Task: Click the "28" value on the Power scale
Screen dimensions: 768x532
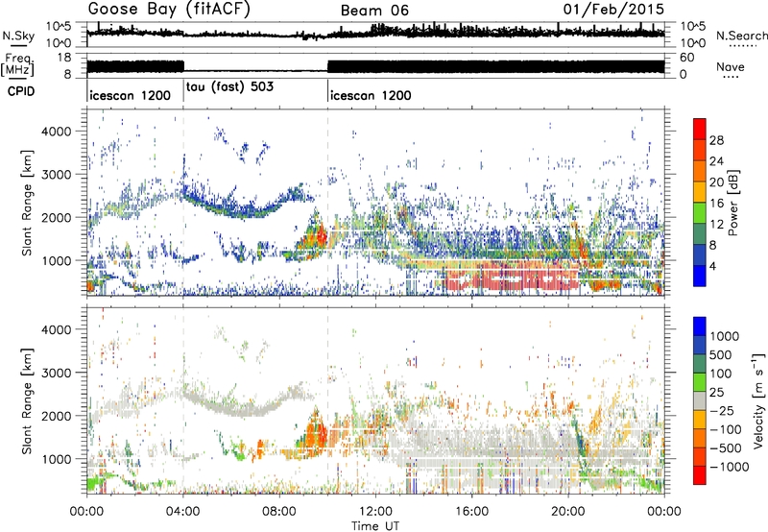Action: [x=716, y=140]
